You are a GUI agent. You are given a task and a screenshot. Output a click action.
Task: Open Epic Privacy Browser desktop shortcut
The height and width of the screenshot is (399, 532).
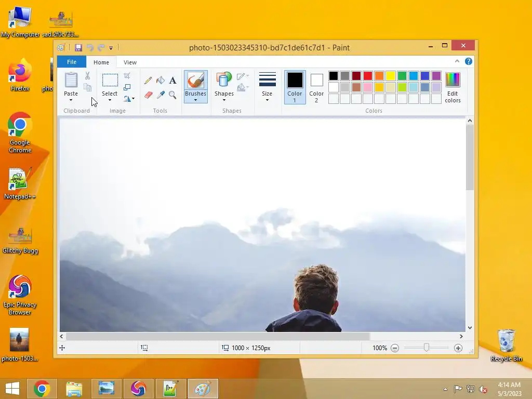pos(20,295)
